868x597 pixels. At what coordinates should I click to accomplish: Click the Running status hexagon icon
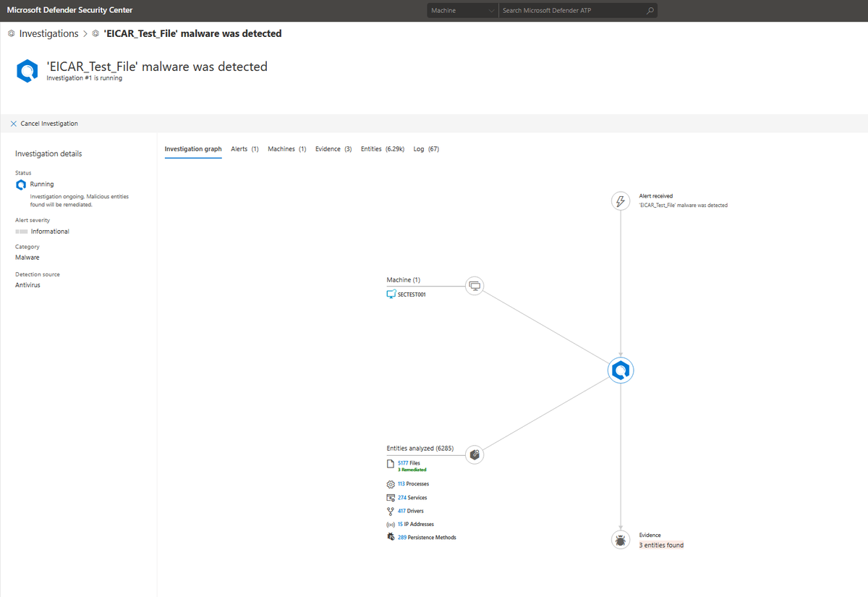20,185
